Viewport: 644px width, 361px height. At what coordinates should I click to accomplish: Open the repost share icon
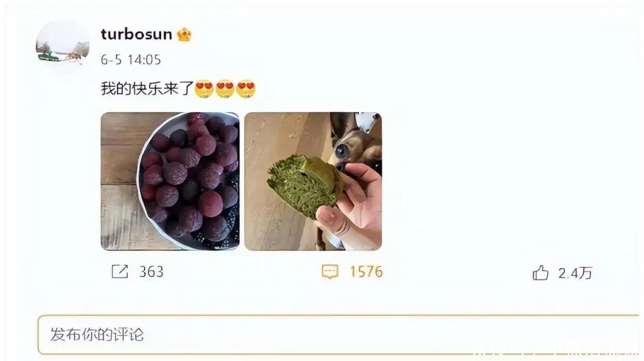coord(120,272)
